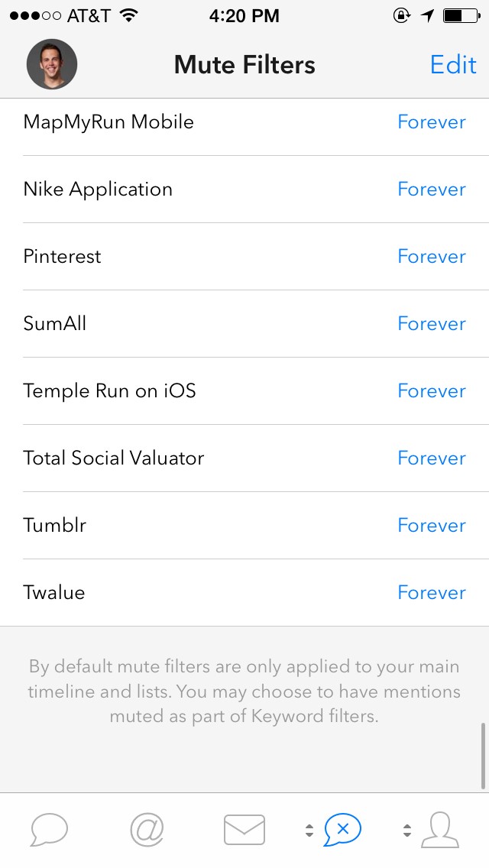489x868 pixels.
Task: Tap the profile avatar photo
Action: point(51,64)
